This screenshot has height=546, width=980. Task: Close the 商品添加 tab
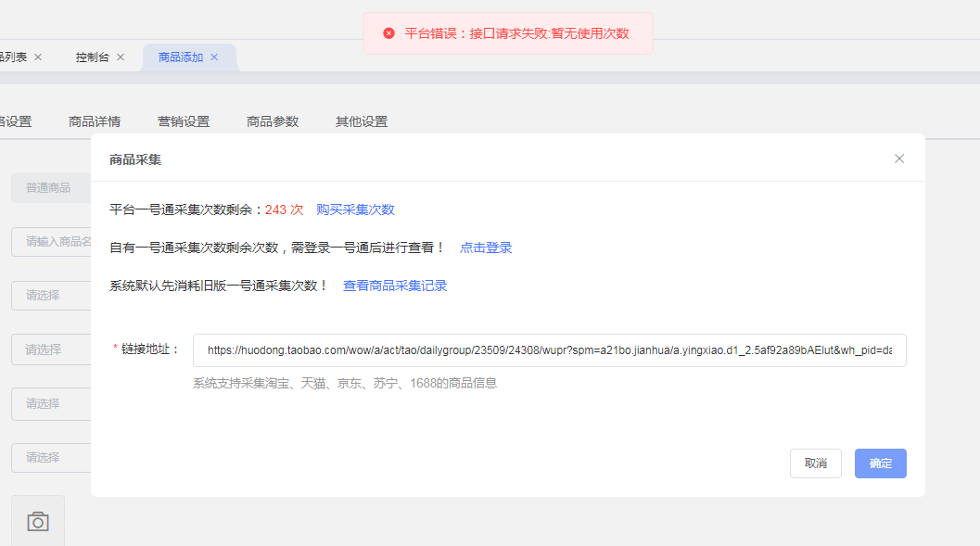214,57
